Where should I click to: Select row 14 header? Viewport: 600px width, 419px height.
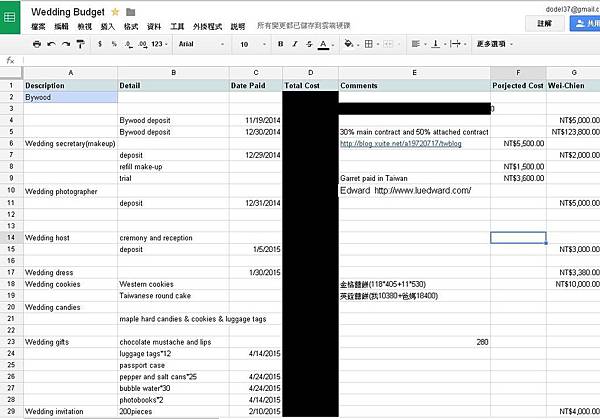[11, 238]
